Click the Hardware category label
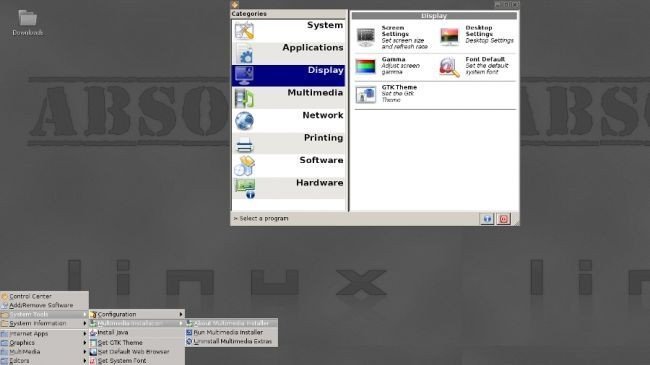Image resolution: width=650 pixels, height=365 pixels. point(319,183)
